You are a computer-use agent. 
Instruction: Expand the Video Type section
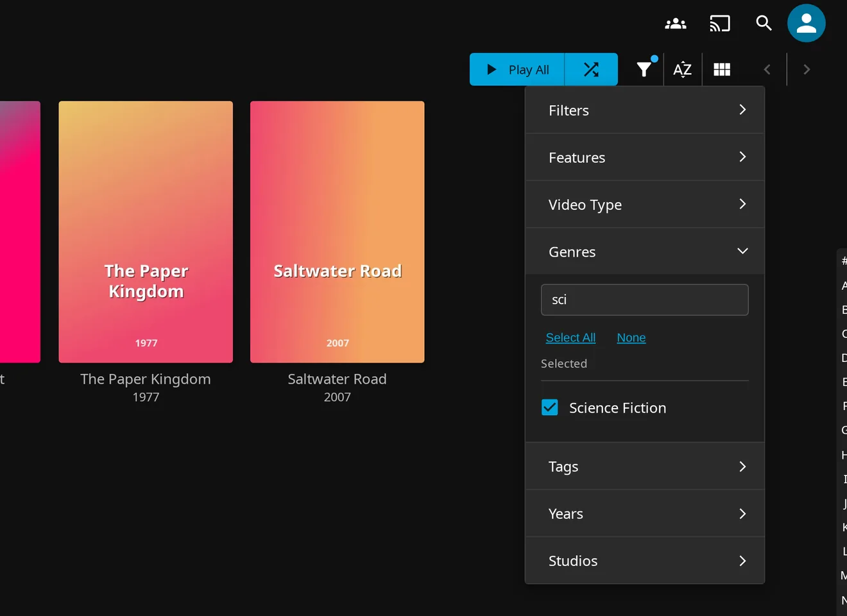pyautogui.click(x=645, y=205)
